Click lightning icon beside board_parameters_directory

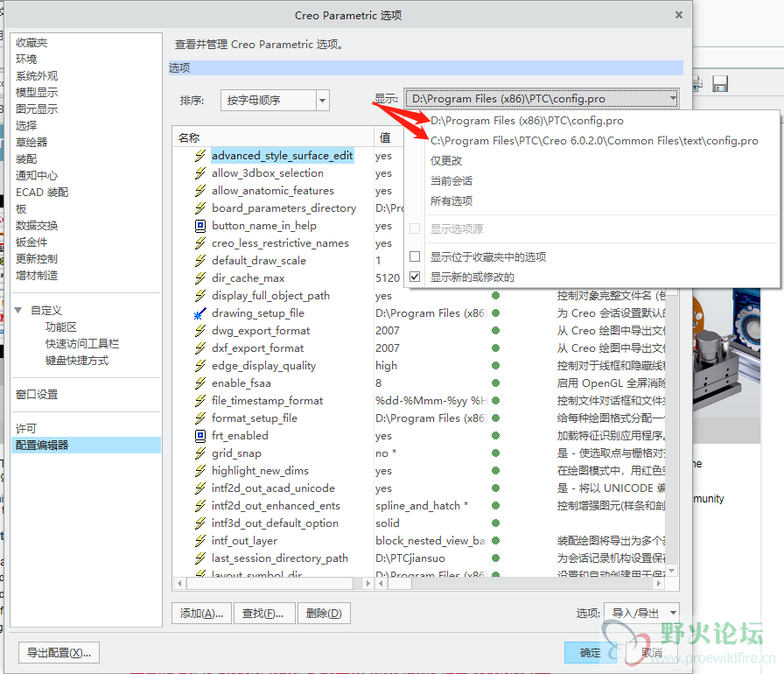click(200, 208)
